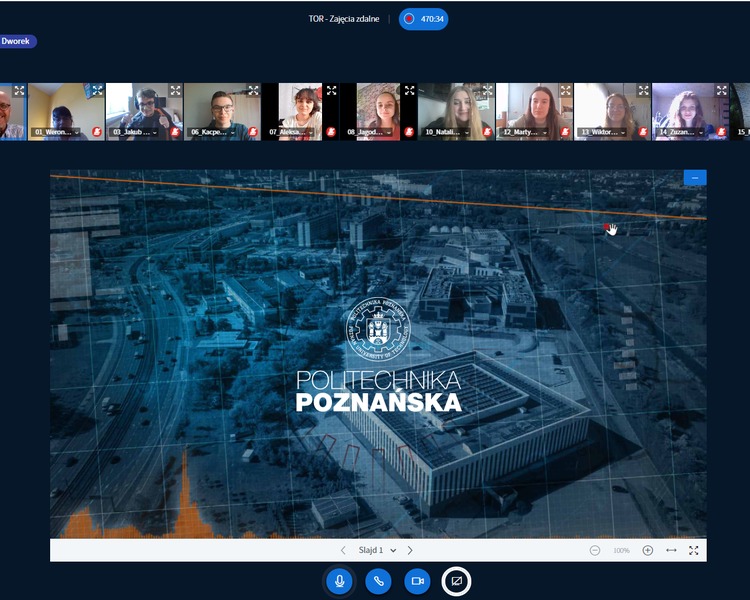The height and width of the screenshot is (600, 750).
Task: Go to the previous slide arrow
Action: (343, 550)
